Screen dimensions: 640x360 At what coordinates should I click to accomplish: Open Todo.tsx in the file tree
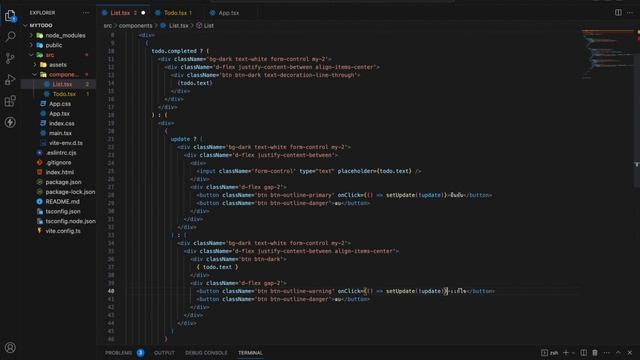coord(58,94)
